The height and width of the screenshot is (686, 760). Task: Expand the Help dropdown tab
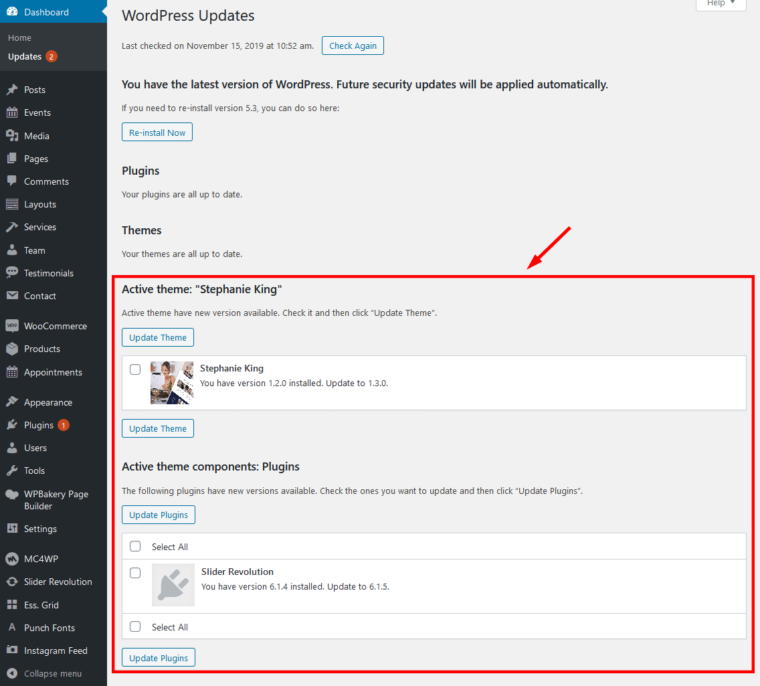(x=720, y=4)
